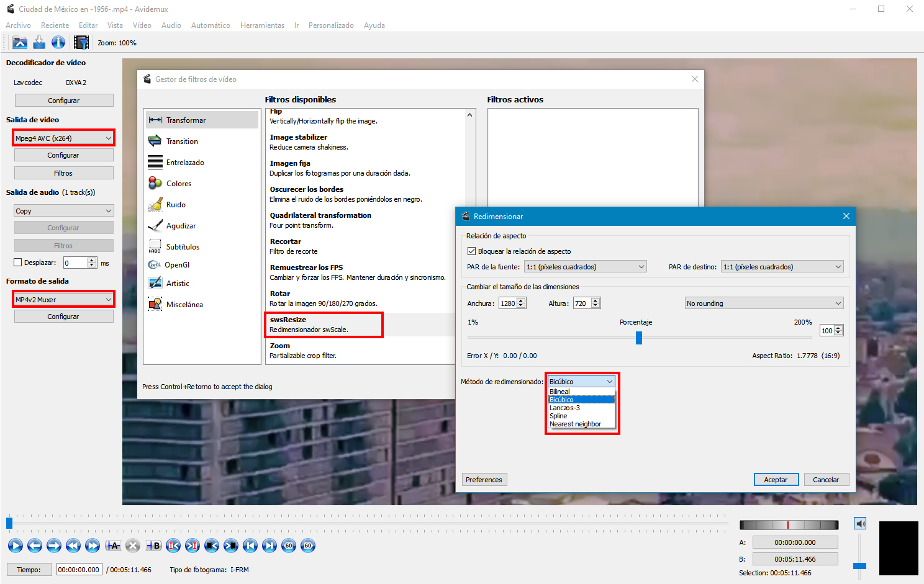Set selection end marker B
This screenshot has width=924, height=584.
153,546
